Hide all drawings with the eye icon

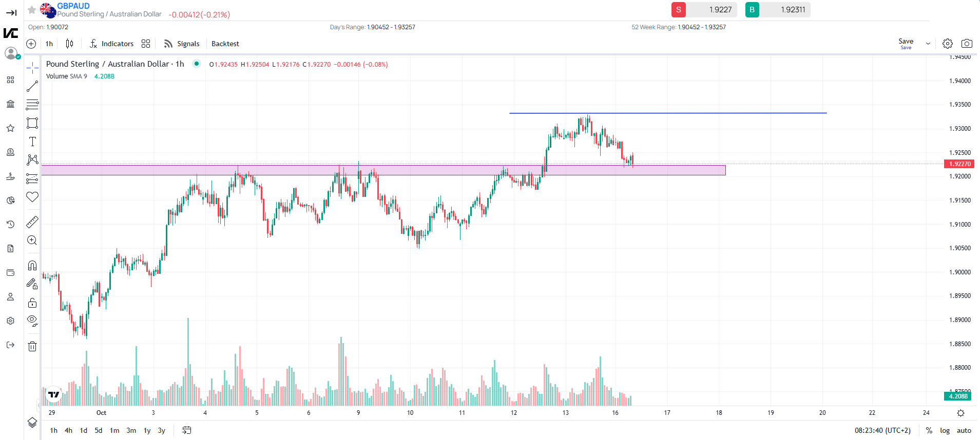[32, 321]
